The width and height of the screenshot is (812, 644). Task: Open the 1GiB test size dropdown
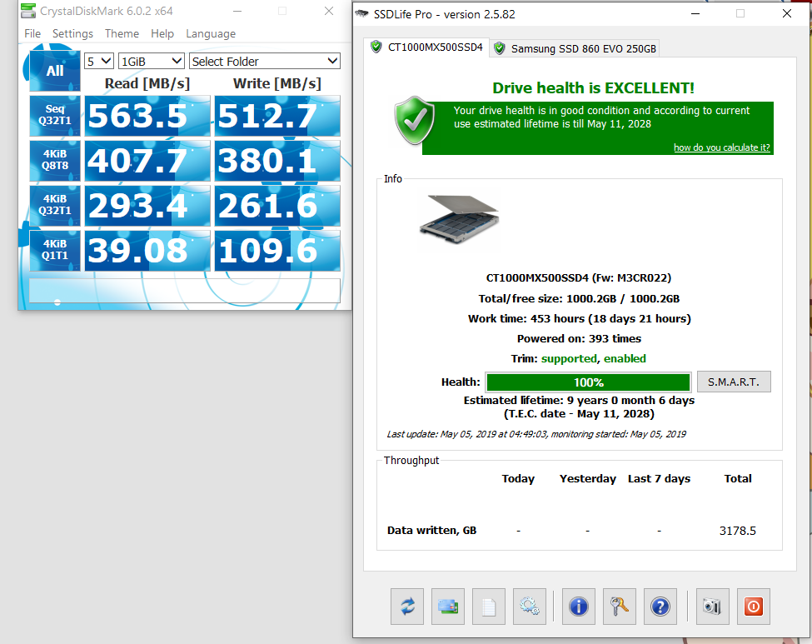(152, 61)
